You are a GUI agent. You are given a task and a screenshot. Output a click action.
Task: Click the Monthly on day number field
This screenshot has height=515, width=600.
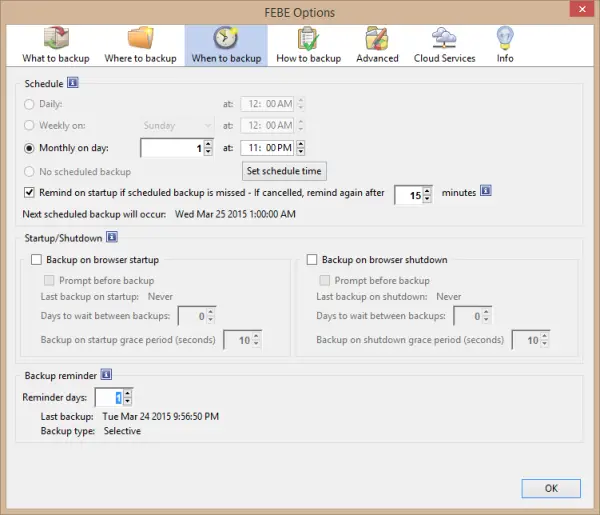point(172,148)
